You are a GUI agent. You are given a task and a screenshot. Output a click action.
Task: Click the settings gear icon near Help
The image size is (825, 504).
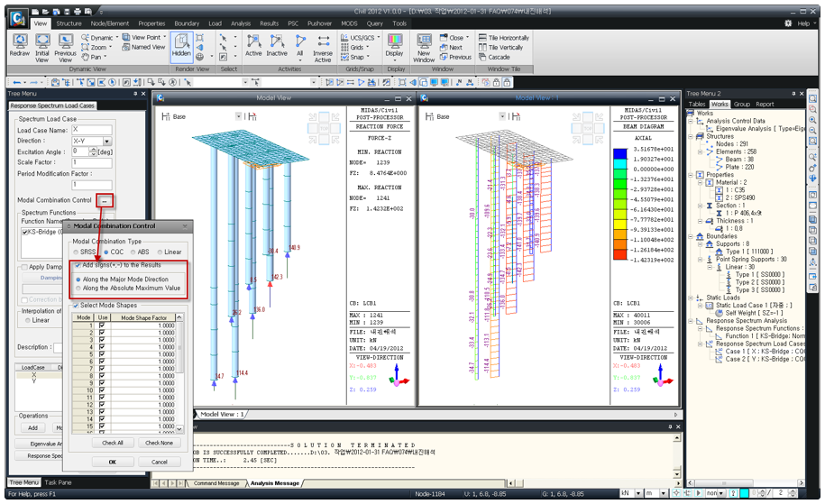[x=788, y=23]
